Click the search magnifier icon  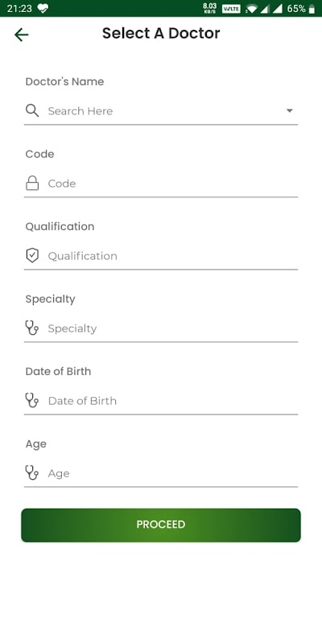coord(32,110)
